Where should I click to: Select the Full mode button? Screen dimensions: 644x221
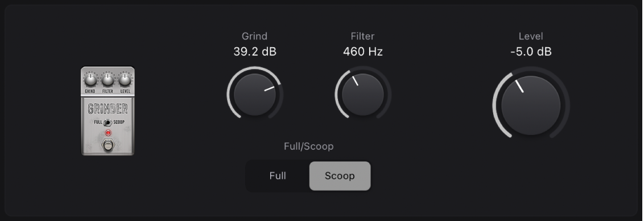[x=278, y=176]
